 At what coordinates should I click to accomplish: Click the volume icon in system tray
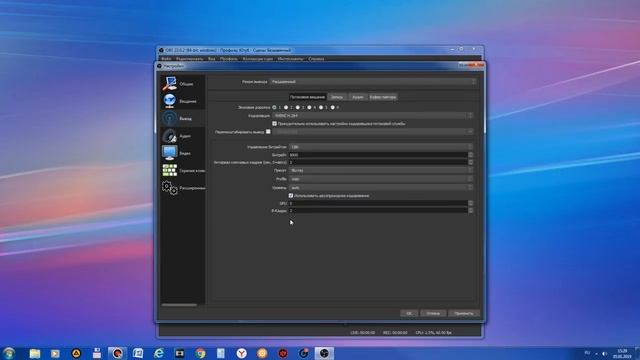pos(604,353)
